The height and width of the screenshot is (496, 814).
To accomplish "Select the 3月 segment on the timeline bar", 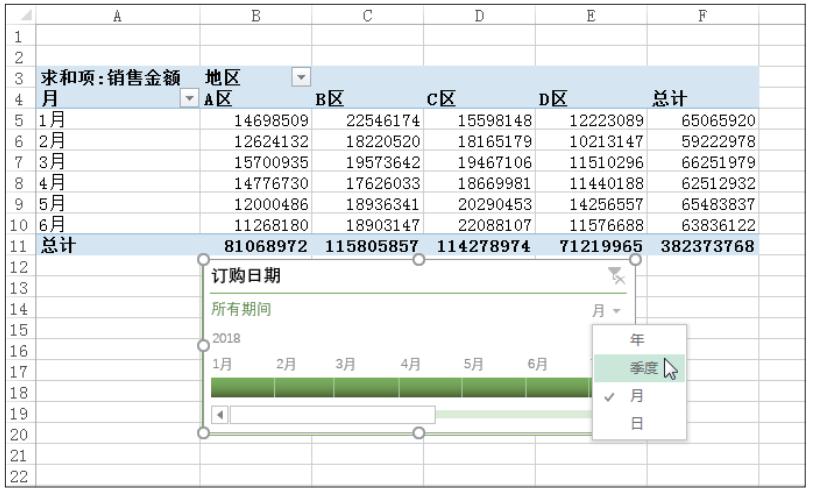I will pyautogui.click(x=367, y=387).
